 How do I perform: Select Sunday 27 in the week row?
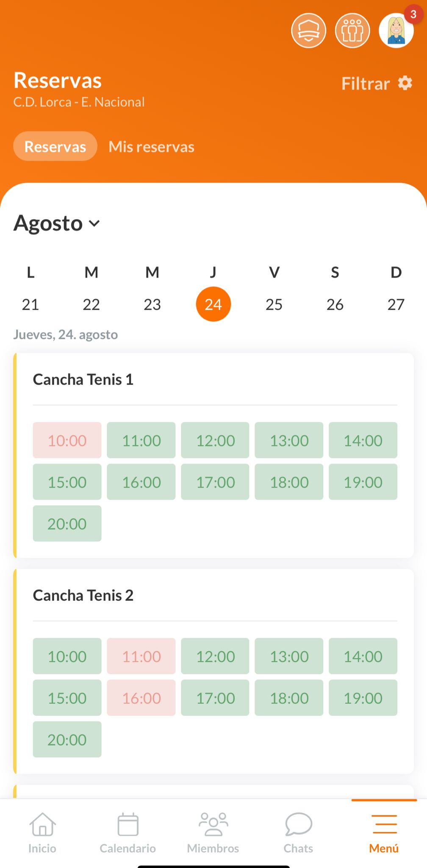pos(396,304)
